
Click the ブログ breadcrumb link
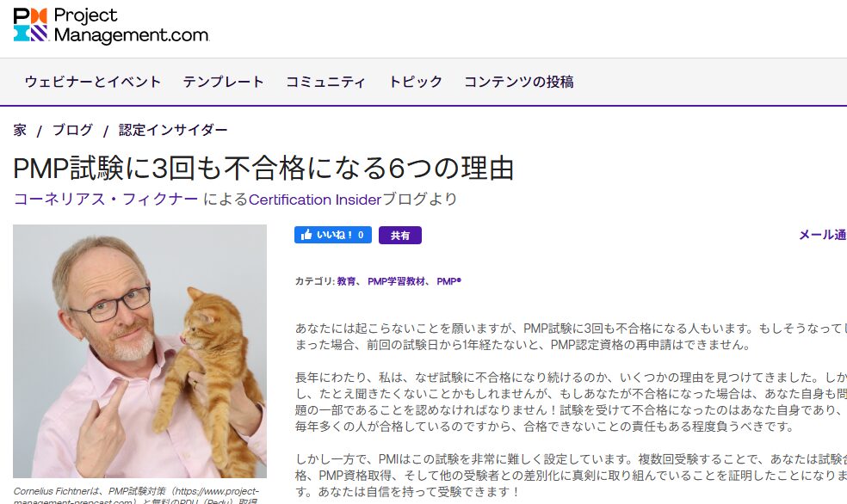click(72, 130)
